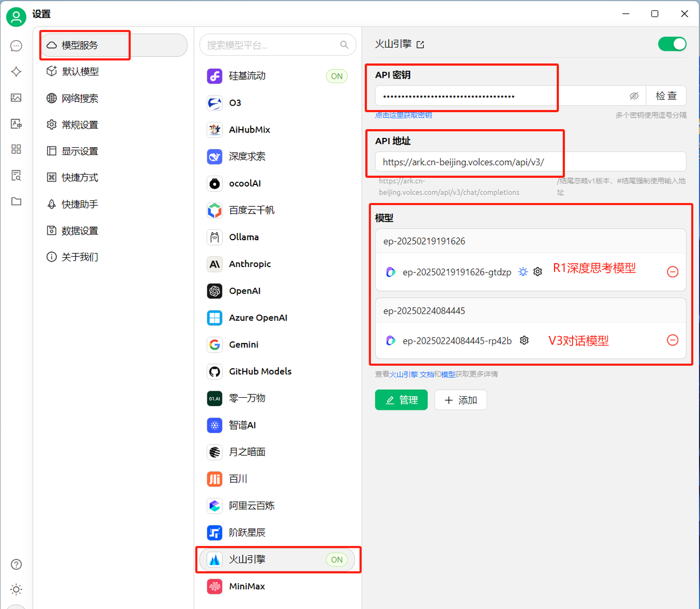The height and width of the screenshot is (609, 700).
Task: Open settings gear for ep-20250219191626-gtdzp model
Action: pyautogui.click(x=538, y=271)
